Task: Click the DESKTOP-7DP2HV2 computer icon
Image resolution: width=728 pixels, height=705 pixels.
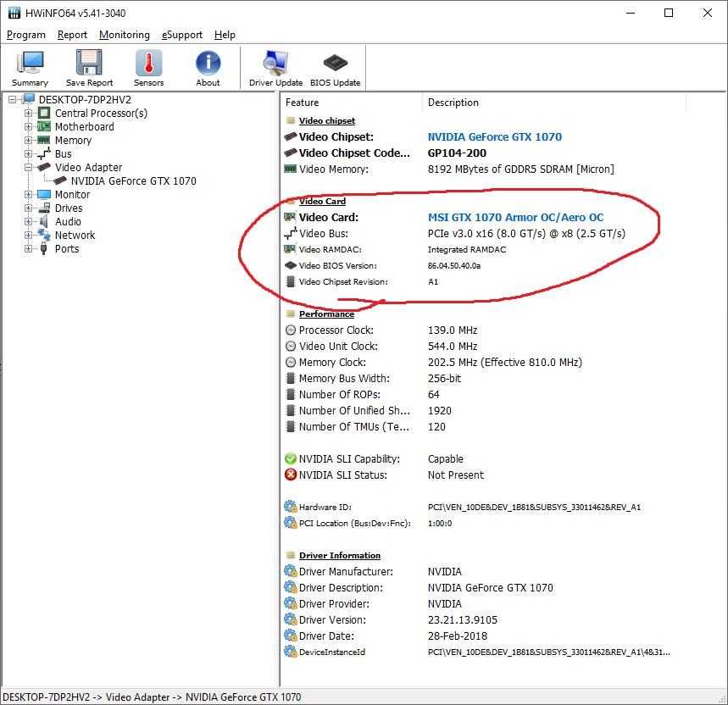Action: 28,99
